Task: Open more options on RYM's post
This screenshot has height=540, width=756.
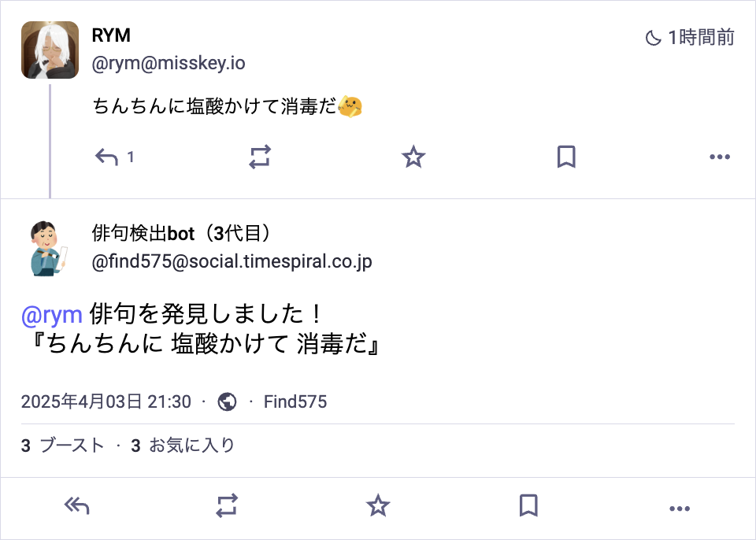Action: (720, 157)
